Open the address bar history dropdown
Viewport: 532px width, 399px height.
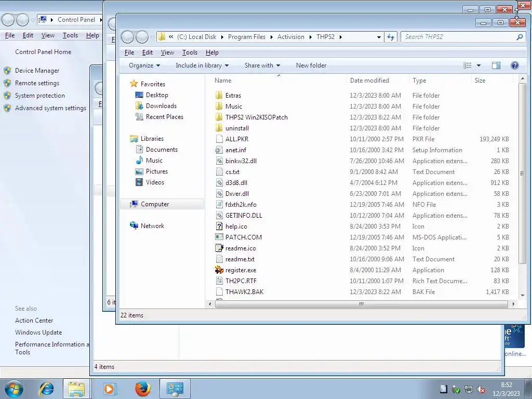click(379, 37)
